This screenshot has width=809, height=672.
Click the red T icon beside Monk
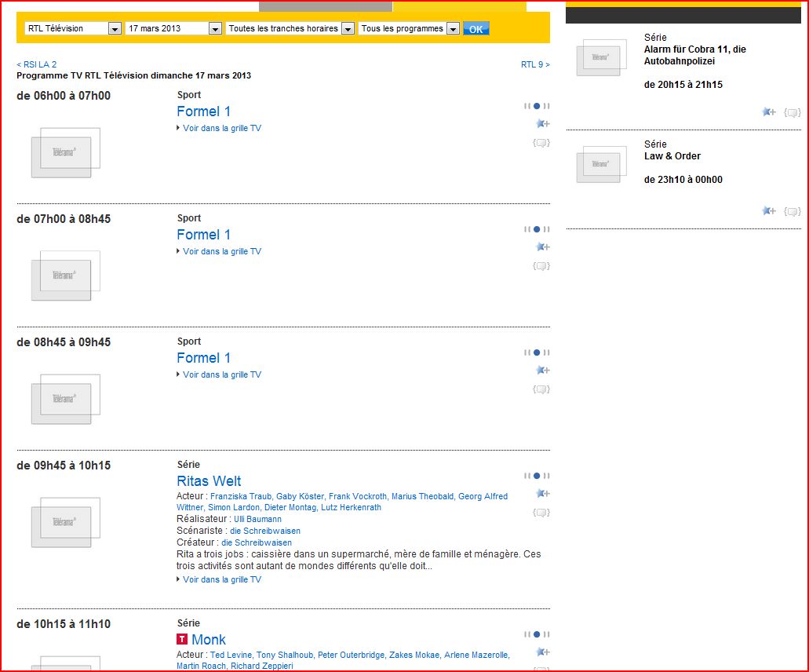[x=182, y=640]
